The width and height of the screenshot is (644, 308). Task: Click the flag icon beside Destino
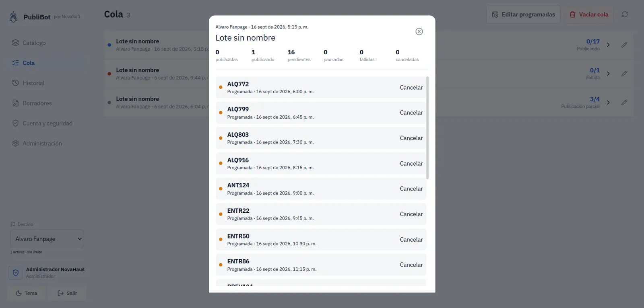[x=13, y=224]
